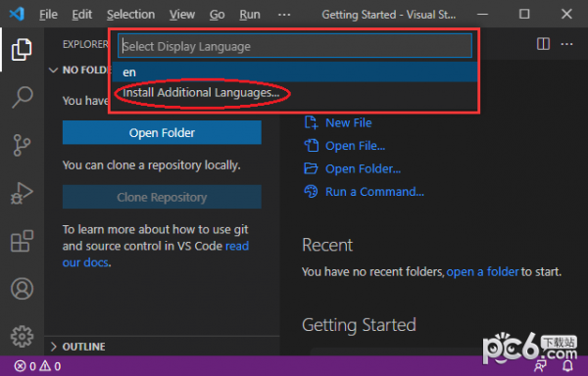Click the New File link
Viewport: 588px width, 376px height.
coord(348,122)
